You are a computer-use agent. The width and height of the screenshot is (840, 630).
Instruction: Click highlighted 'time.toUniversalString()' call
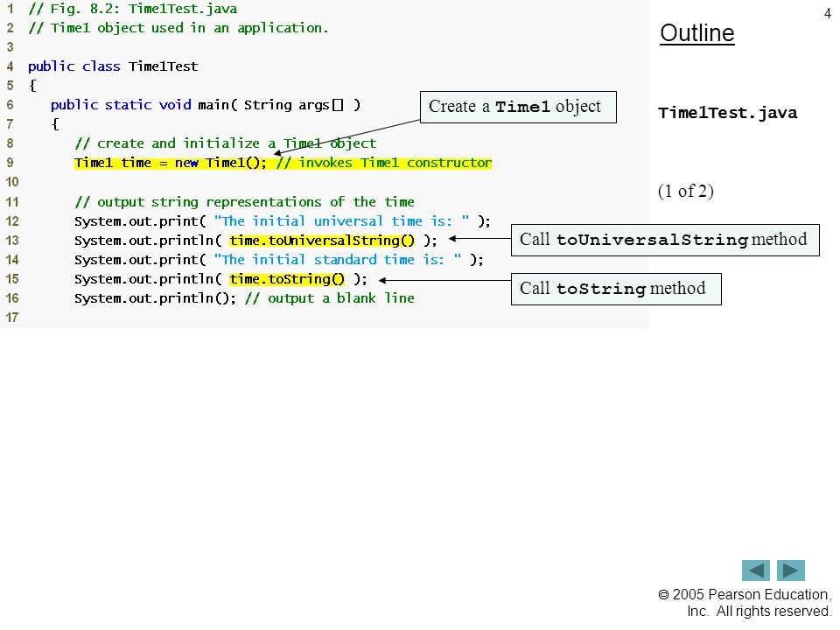[x=322, y=241]
